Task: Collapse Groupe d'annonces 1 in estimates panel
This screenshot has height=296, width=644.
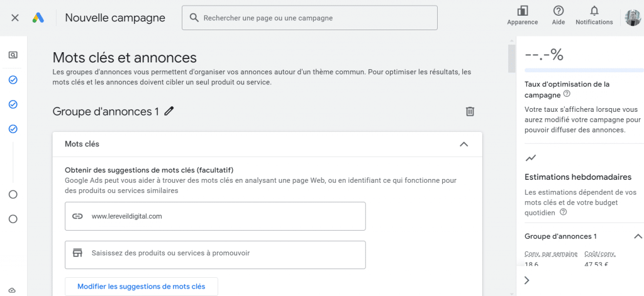Action: click(638, 236)
